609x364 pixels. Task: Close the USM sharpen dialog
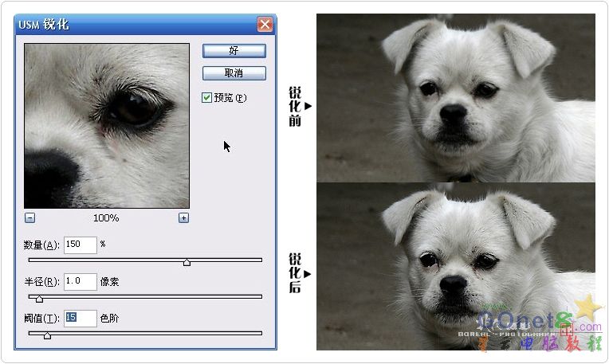point(265,25)
